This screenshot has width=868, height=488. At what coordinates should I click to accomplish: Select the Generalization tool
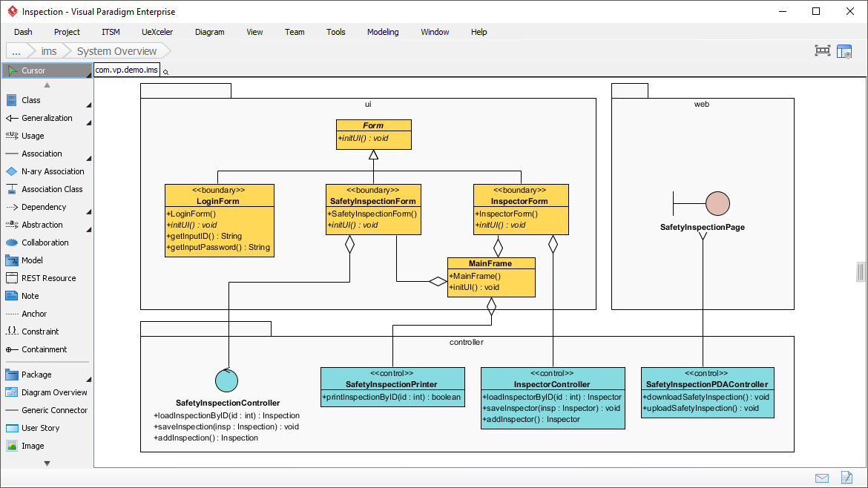(x=43, y=118)
